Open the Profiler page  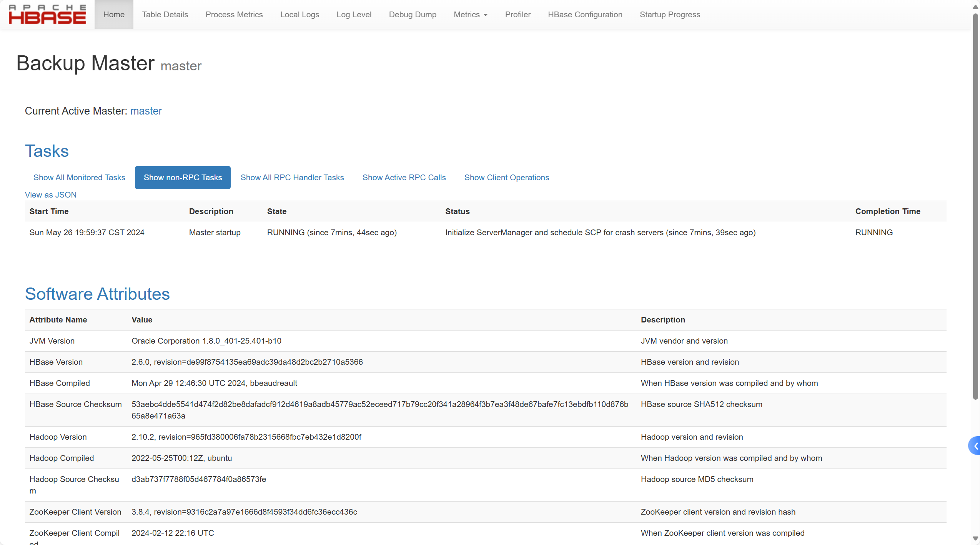click(517, 15)
